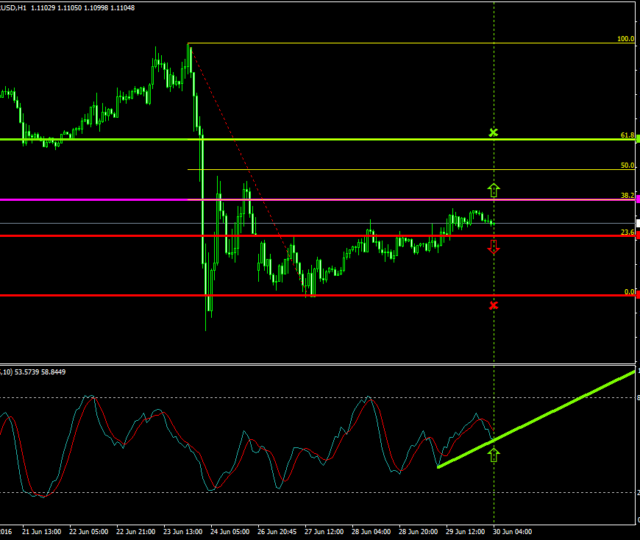Click the 24 Jun 05:00 time label
Image resolution: width=640 pixels, height=540 pixels.
pyautogui.click(x=227, y=532)
